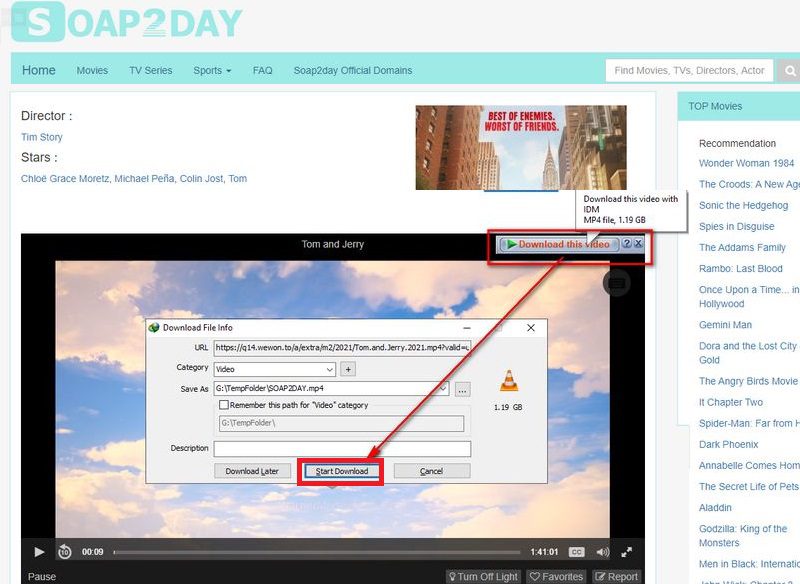Open Sonic the Hedgehog recommendation

pos(743,205)
